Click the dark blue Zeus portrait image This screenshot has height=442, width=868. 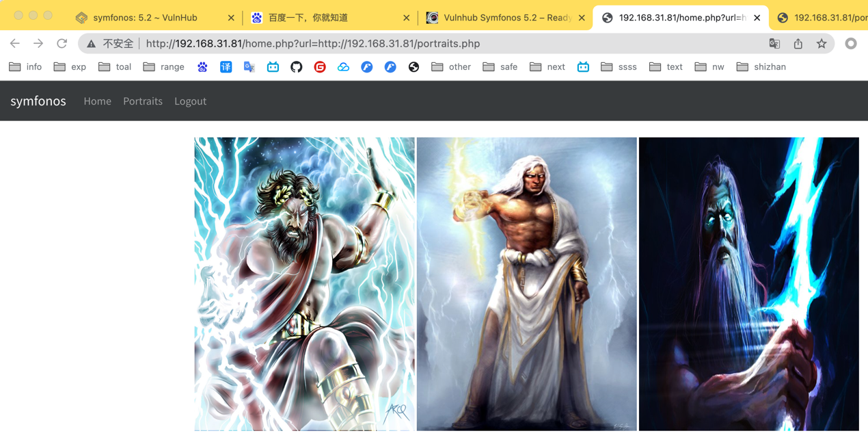(x=748, y=284)
